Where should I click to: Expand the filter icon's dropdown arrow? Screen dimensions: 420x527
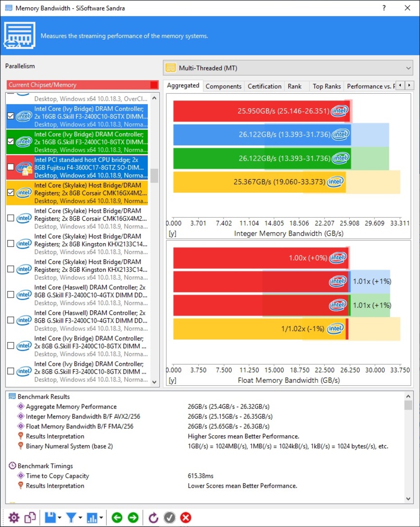80,518
